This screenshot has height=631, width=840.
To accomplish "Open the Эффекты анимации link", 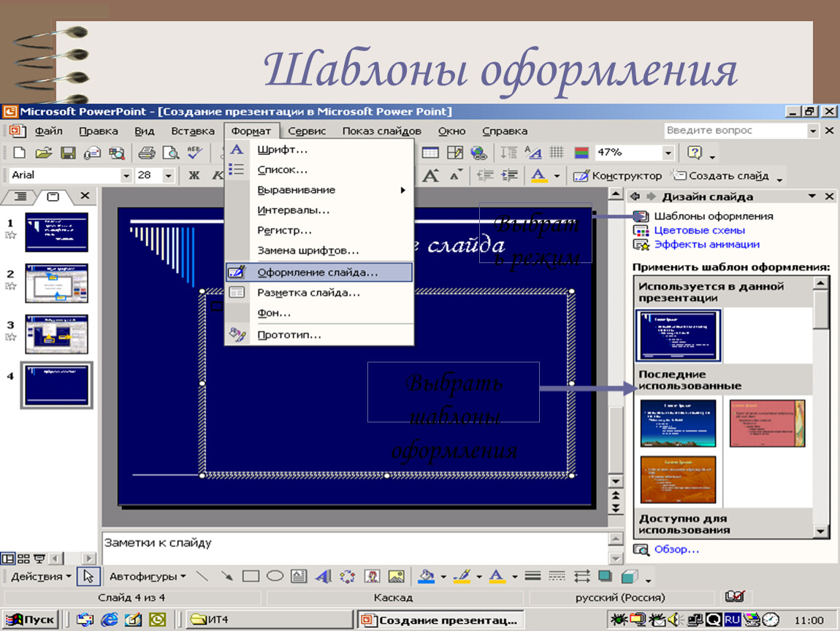I will 706,244.
